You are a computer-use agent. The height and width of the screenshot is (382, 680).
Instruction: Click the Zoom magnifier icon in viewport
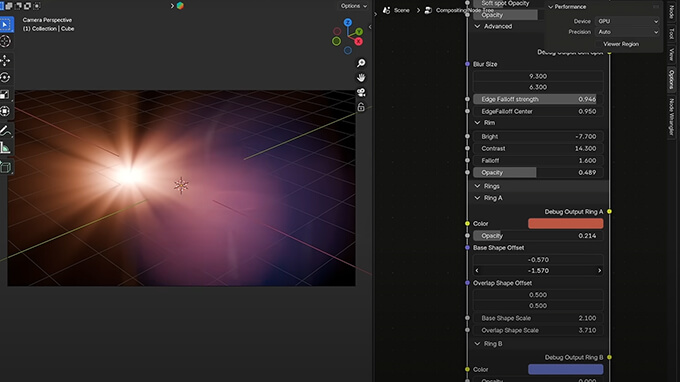click(361, 63)
